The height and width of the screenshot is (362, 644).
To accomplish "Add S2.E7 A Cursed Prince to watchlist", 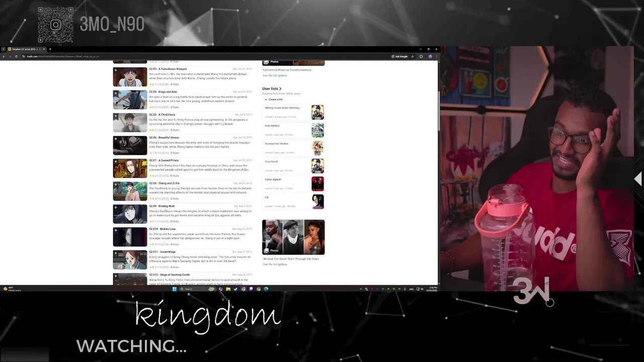I will pos(115,162).
